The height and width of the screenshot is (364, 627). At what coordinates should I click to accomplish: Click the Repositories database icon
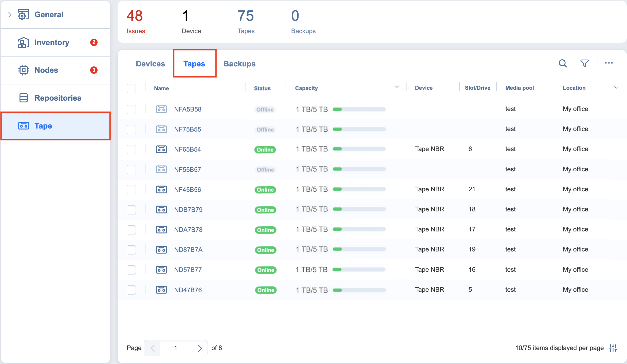pyautogui.click(x=23, y=98)
